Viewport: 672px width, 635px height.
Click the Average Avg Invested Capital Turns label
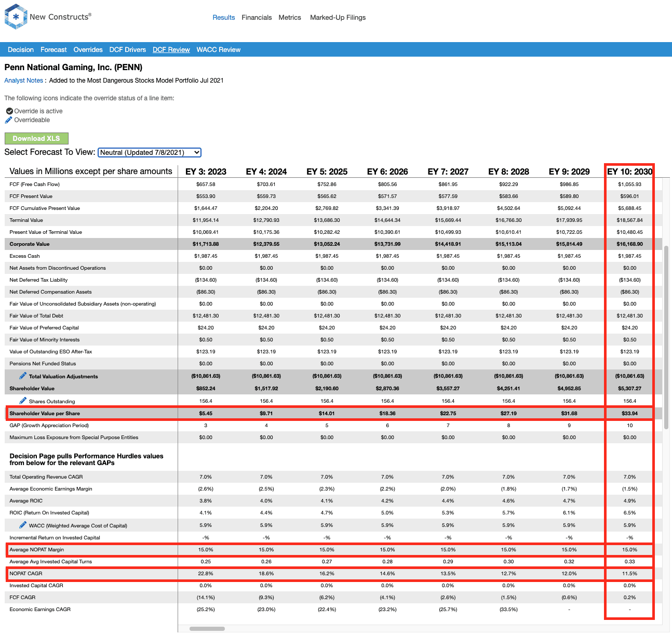coord(51,562)
